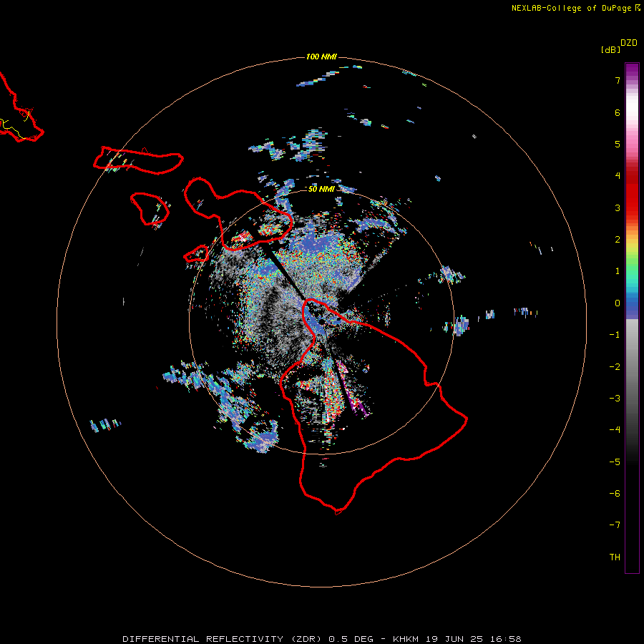
Task: Click the TH threshold label on the legend
Action: point(615,557)
